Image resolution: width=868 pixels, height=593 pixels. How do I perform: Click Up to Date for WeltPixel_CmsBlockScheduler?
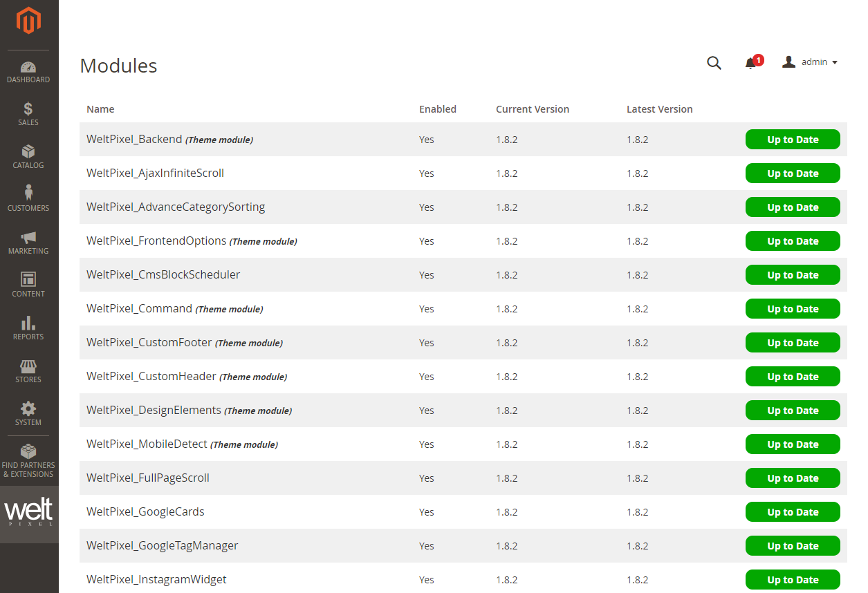click(793, 275)
